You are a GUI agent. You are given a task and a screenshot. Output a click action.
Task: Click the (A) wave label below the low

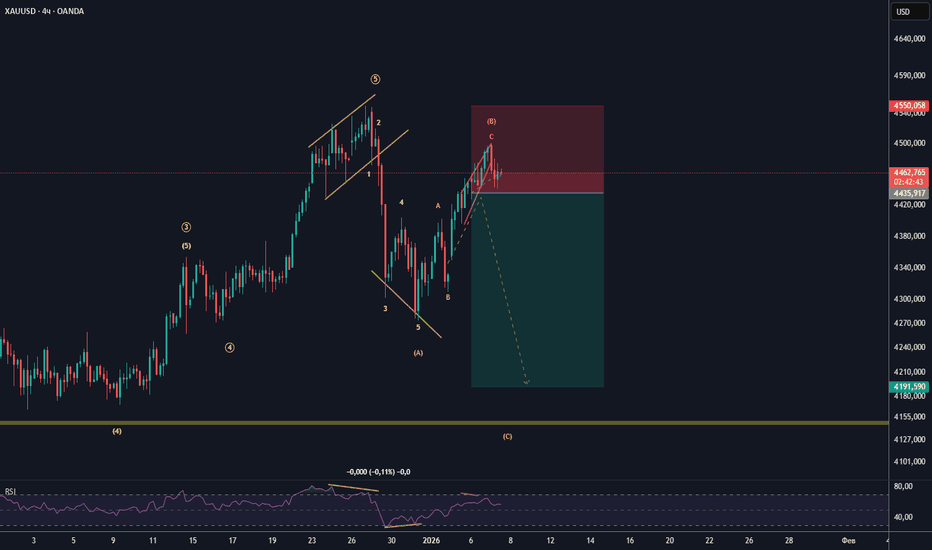418,353
